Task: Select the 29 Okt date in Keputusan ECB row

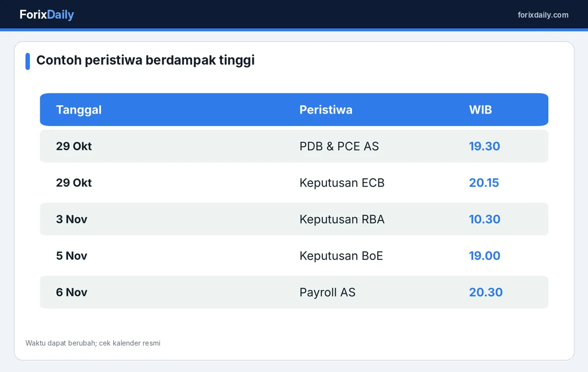Action: 74,183
